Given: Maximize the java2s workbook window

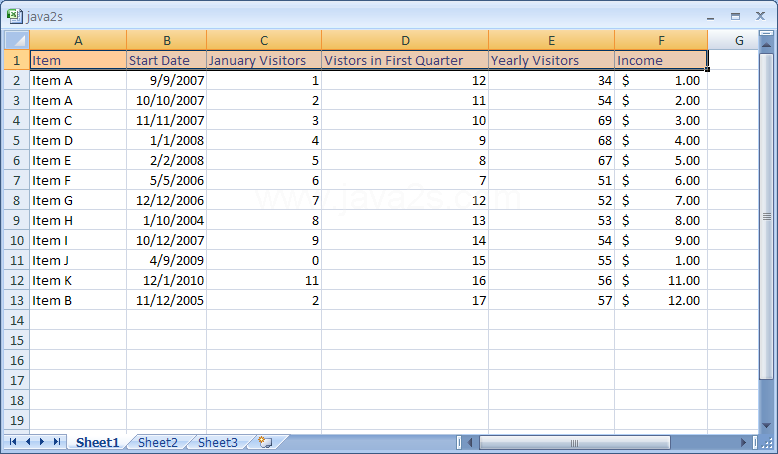Looking at the screenshot, I should coord(735,17).
